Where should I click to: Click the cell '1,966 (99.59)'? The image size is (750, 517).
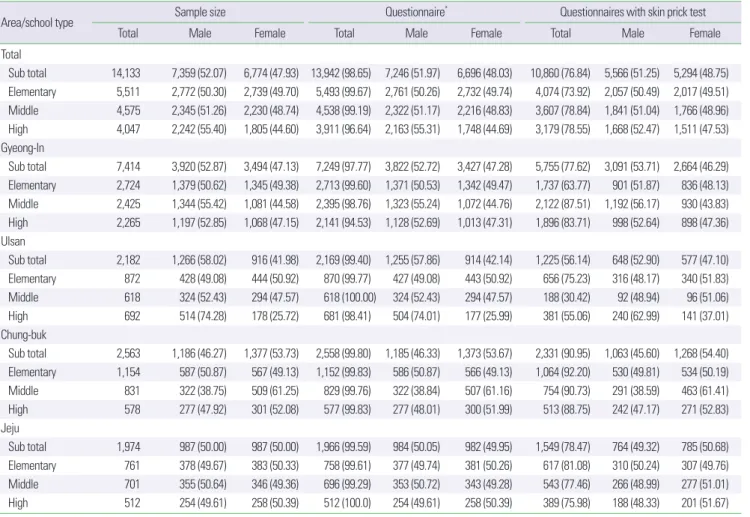(x=343, y=446)
